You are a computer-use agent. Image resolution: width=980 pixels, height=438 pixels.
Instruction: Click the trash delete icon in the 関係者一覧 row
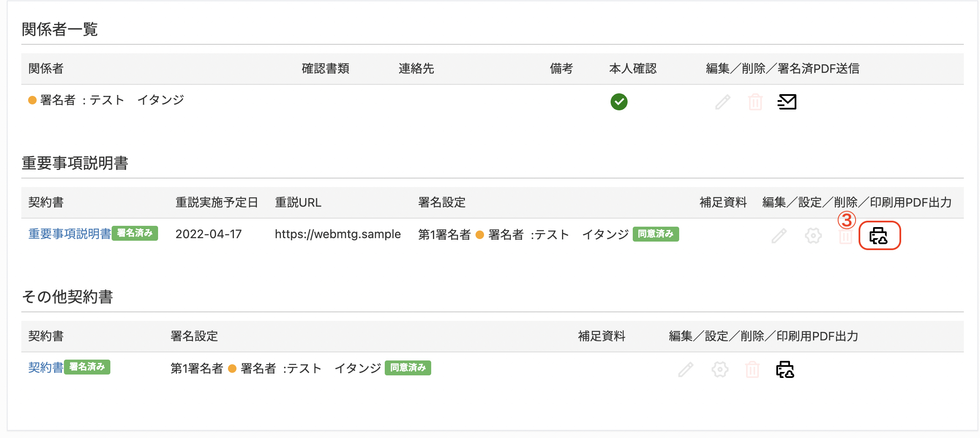755,102
